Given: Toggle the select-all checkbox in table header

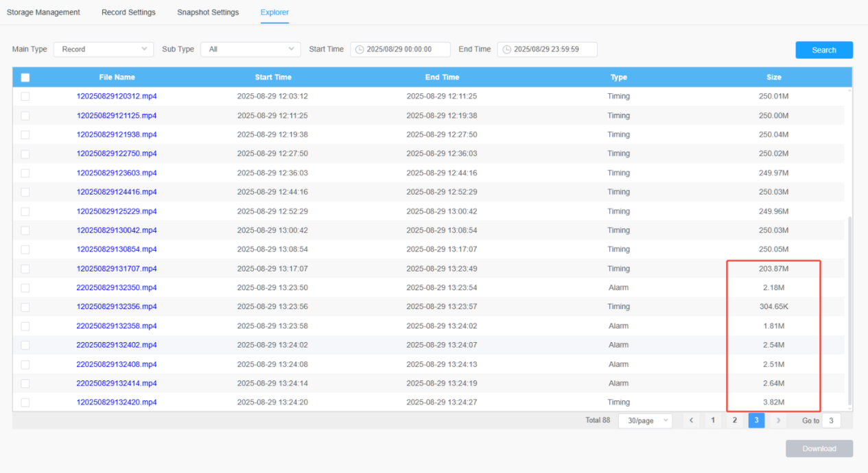Looking at the screenshot, I should pos(25,77).
